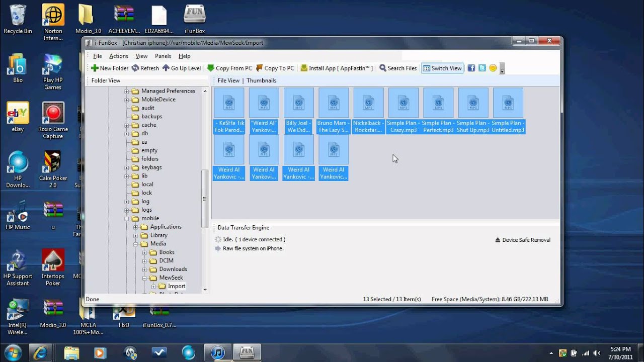Click folder tree vertical scrollbar thumb
Viewport: 644px width, 362px height.
(205, 199)
